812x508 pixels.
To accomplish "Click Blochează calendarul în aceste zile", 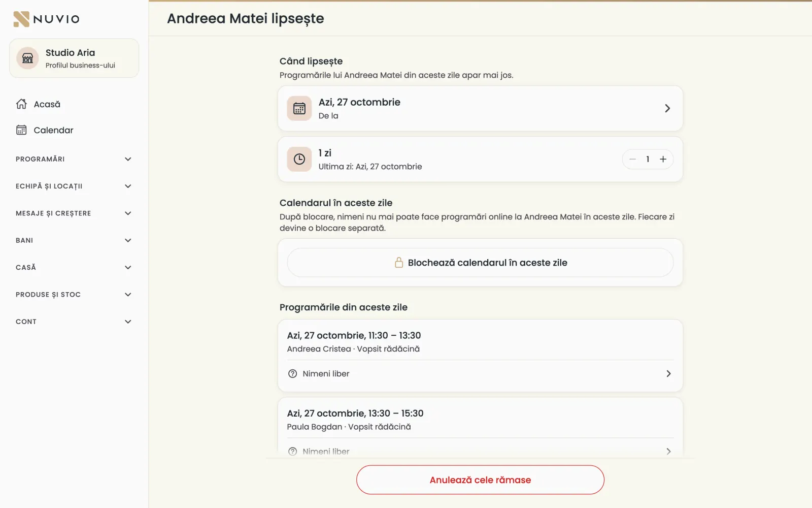I will pos(480,263).
